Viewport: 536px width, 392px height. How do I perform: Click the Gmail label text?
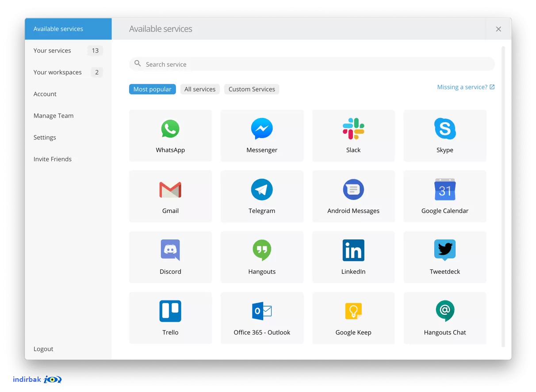[170, 211]
